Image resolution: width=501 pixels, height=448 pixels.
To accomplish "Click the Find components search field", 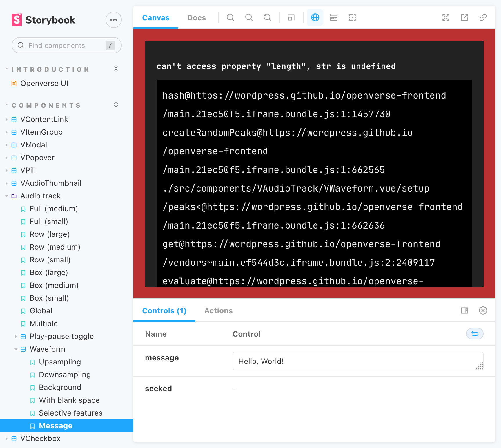I will point(66,45).
